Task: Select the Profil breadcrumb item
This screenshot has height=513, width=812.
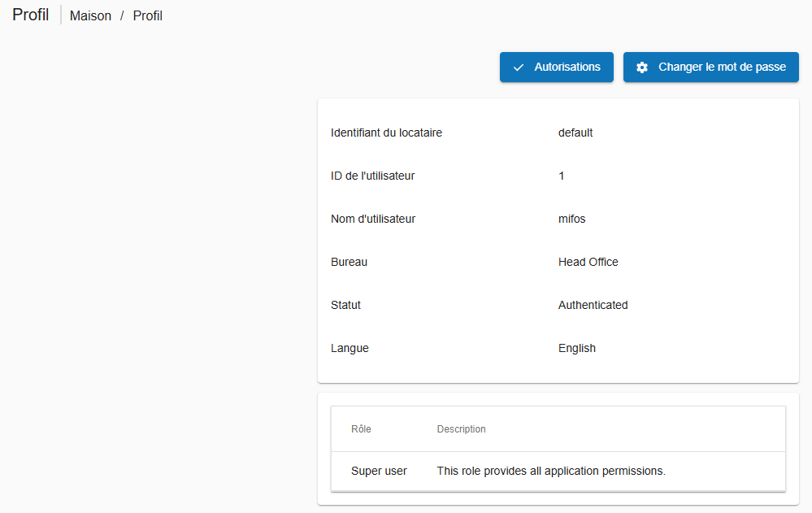Action: [x=148, y=15]
